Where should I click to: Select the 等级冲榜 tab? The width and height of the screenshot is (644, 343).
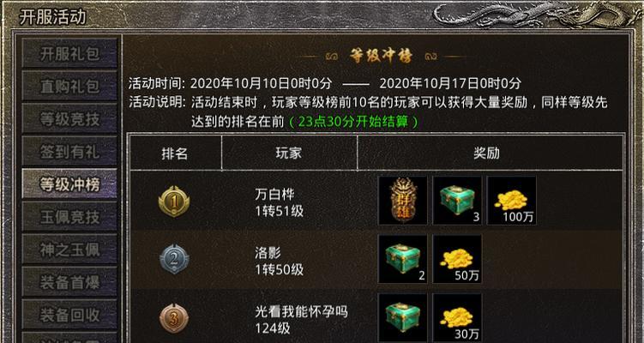(69, 184)
